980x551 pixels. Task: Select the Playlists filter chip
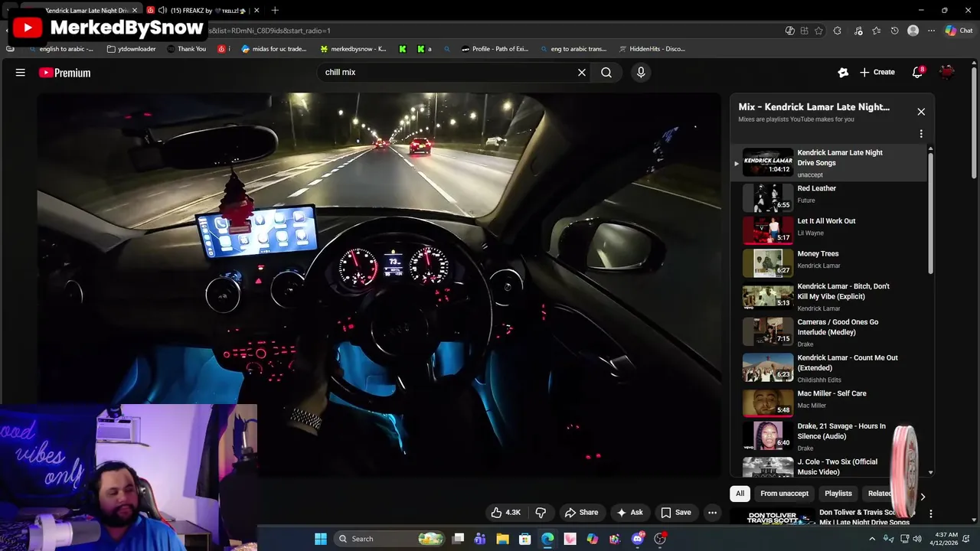838,494
